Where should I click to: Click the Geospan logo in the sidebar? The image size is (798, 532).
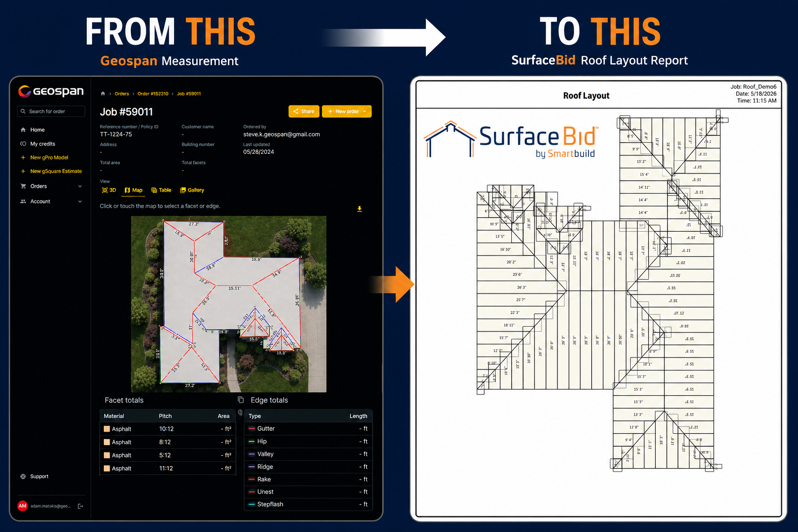pos(51,91)
